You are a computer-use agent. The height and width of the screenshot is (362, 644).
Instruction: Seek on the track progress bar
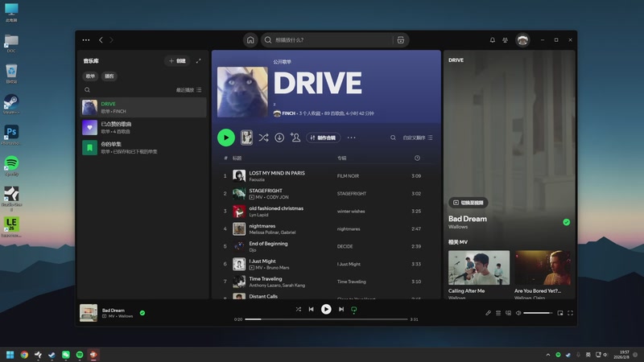pos(326,319)
